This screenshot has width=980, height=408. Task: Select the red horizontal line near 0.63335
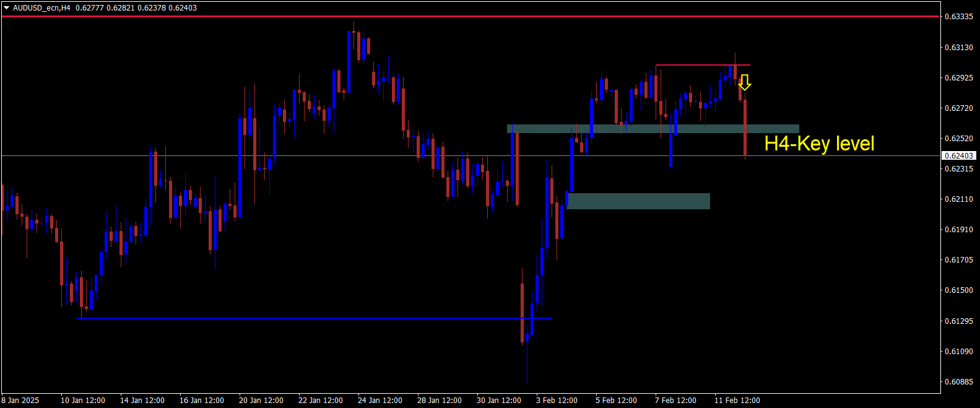470,17
